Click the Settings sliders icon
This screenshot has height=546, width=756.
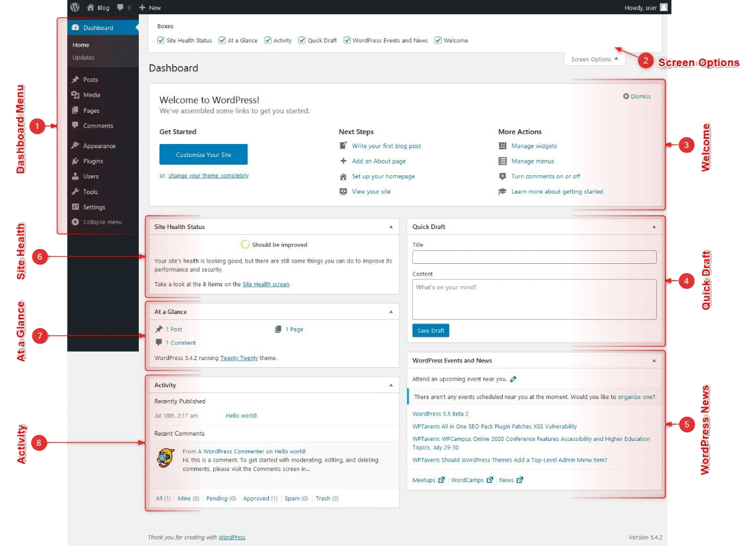click(x=75, y=207)
